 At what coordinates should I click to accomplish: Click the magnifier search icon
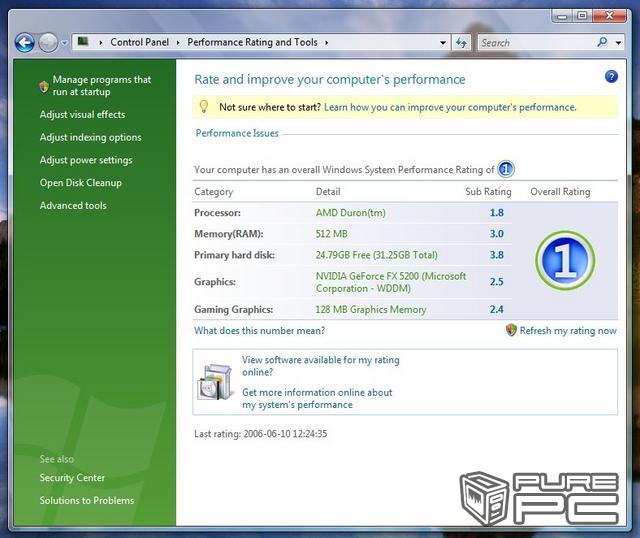[602, 42]
